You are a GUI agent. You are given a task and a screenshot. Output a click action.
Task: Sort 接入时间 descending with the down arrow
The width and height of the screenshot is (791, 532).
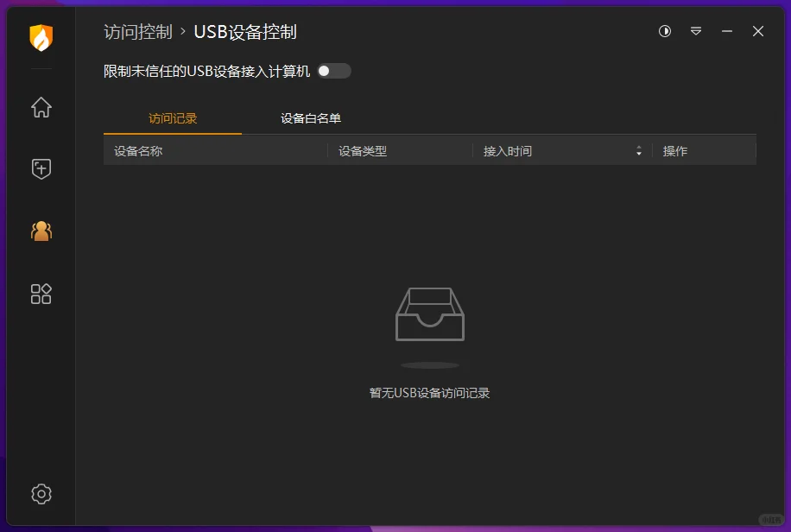638,154
